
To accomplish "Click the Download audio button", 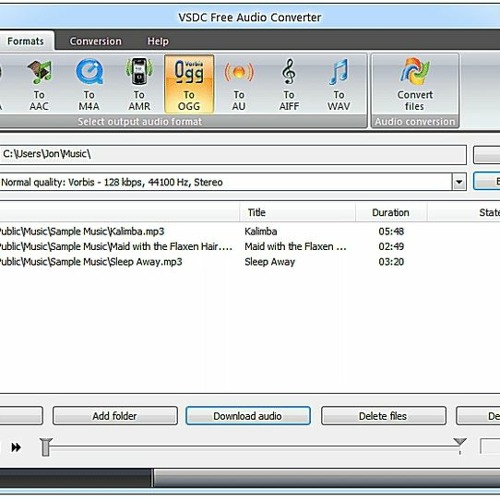I will (x=248, y=416).
